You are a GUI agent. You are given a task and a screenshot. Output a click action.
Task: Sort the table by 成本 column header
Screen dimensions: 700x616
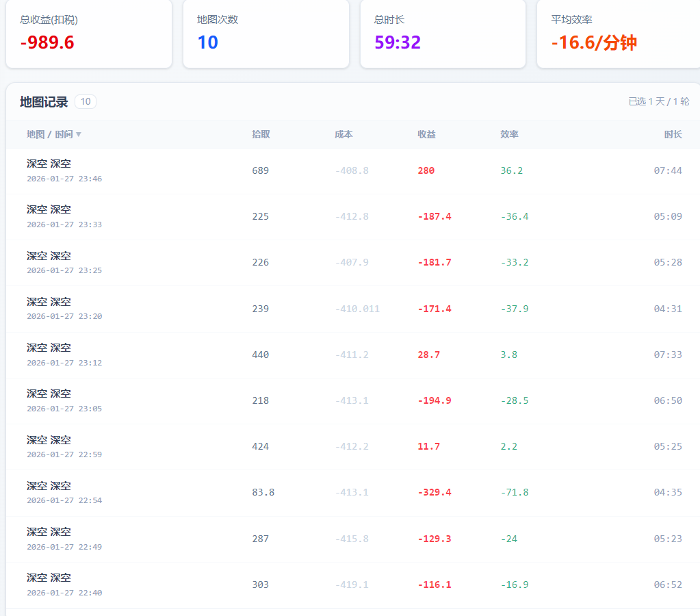(x=343, y=134)
